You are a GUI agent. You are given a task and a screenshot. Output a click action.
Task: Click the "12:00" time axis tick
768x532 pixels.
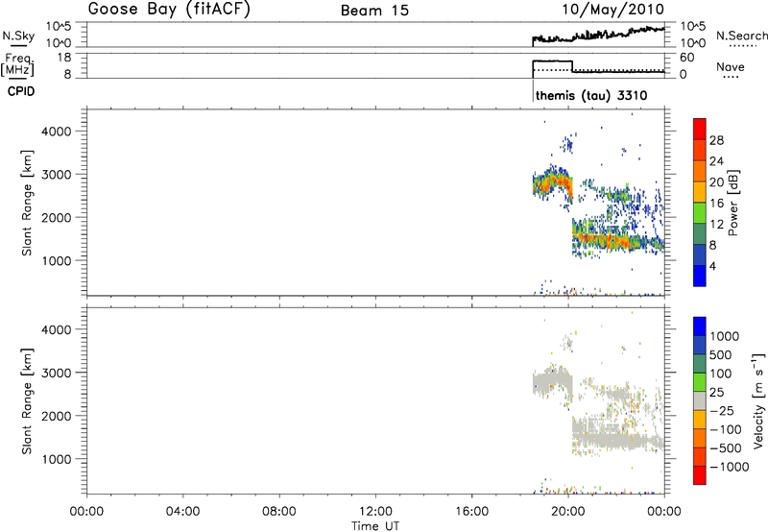[375, 512]
